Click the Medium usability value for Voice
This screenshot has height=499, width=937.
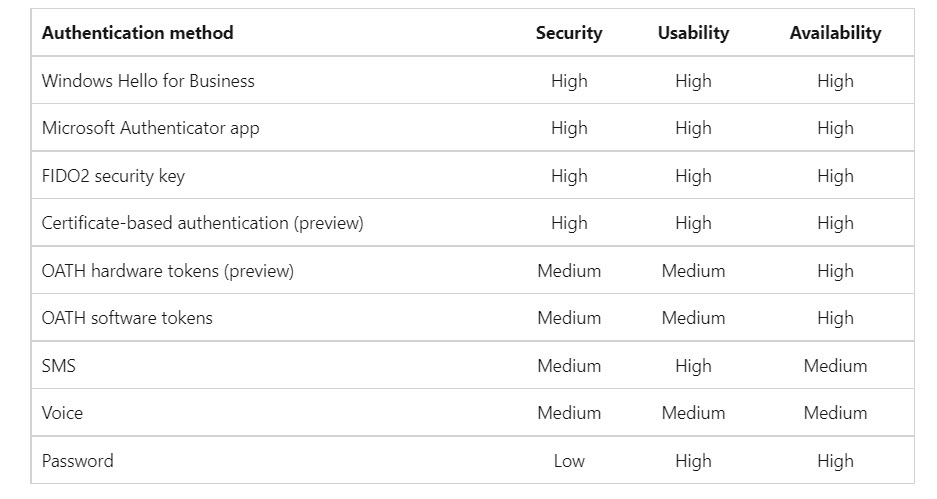click(693, 413)
